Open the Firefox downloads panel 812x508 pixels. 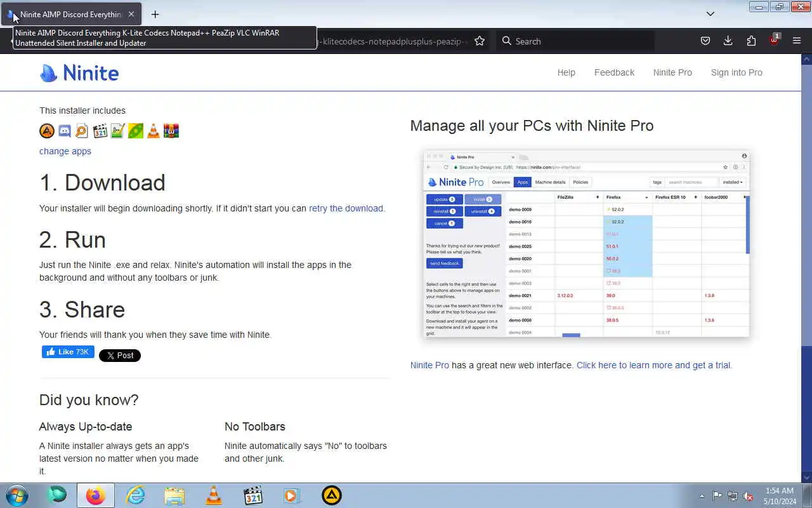pyautogui.click(x=728, y=41)
